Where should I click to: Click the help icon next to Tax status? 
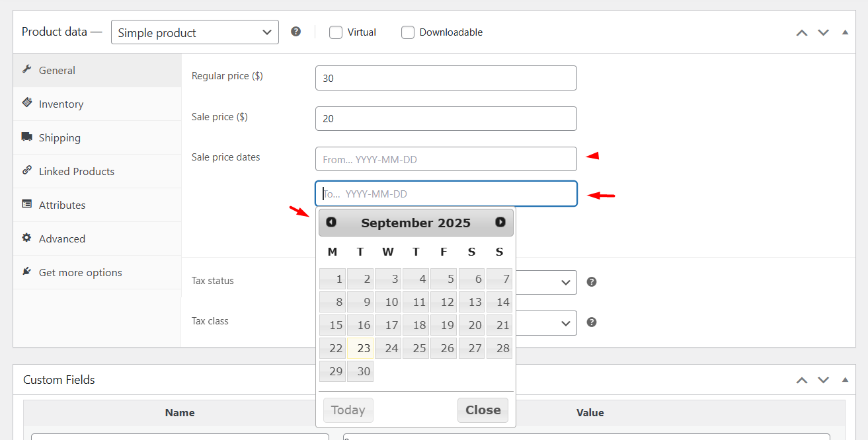(x=592, y=281)
